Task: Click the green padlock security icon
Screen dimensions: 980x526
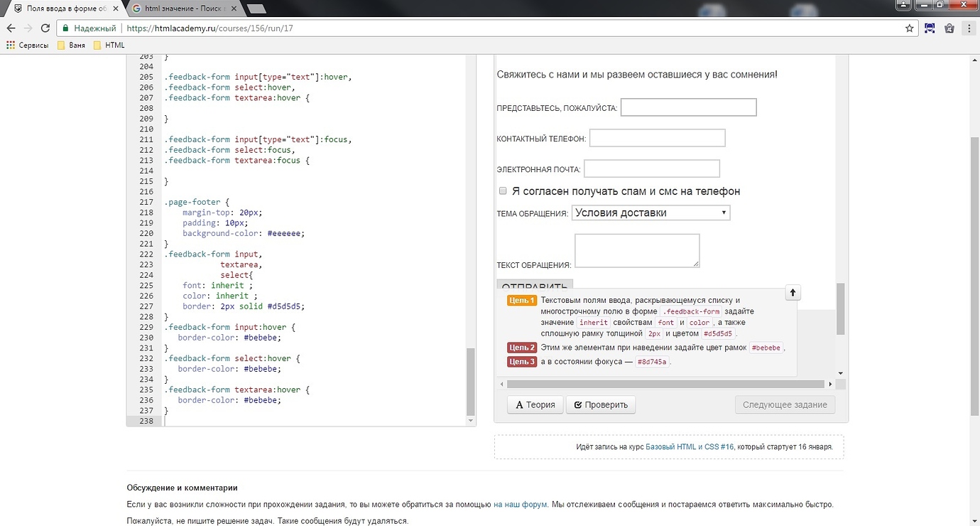Action: (65, 28)
